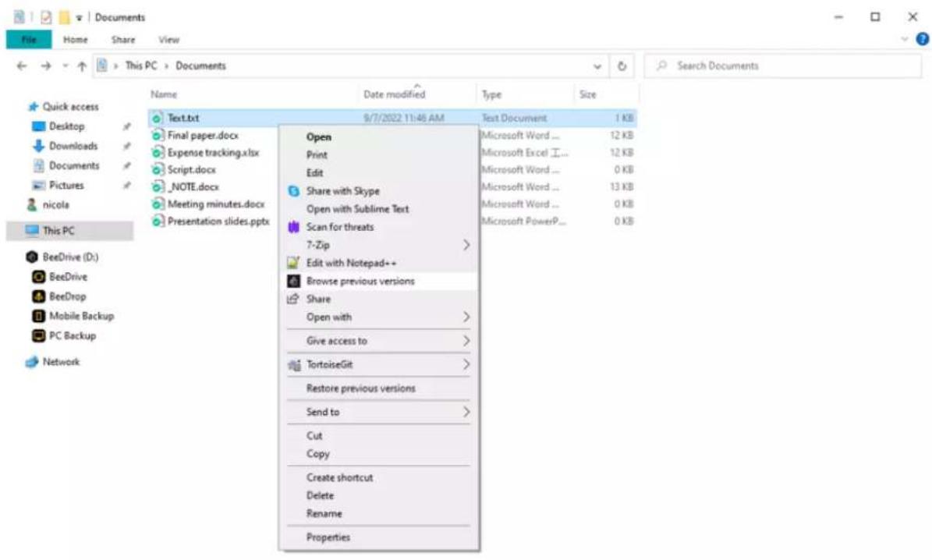The width and height of the screenshot is (932, 560).
Task: Click the share arrow icon beside Share
Action: pyautogui.click(x=293, y=299)
